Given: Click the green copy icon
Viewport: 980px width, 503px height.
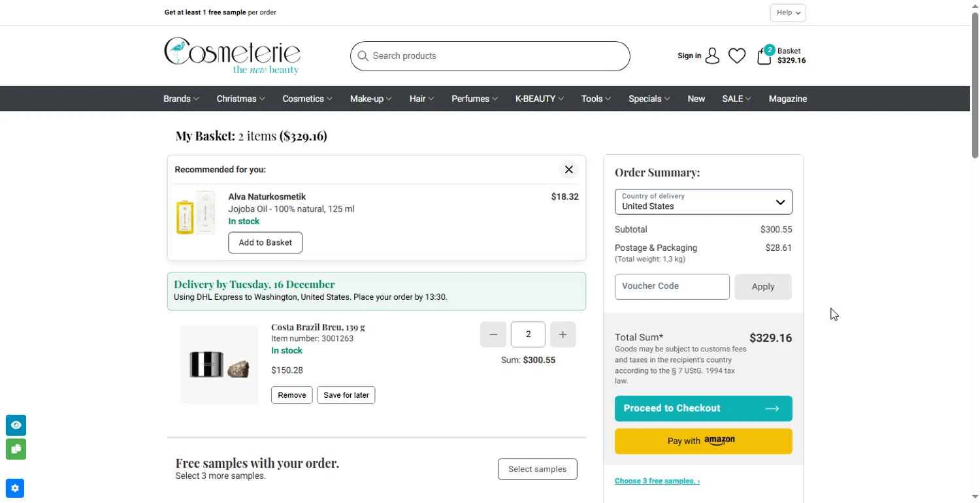Looking at the screenshot, I should (16, 449).
